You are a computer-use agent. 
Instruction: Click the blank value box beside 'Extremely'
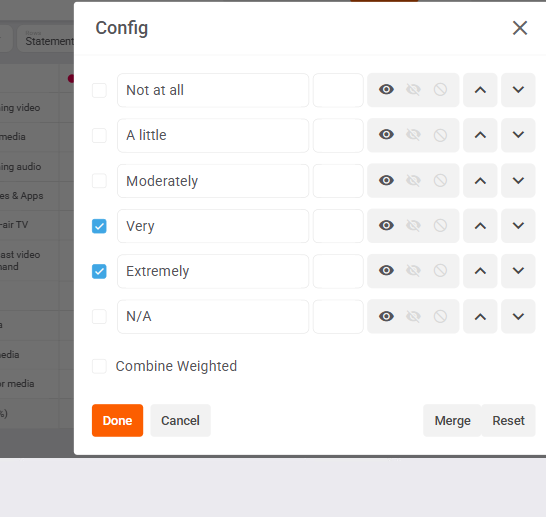[x=338, y=271]
